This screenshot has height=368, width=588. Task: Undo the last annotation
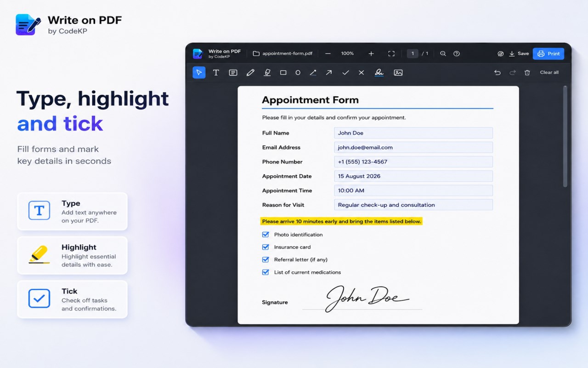click(x=497, y=73)
